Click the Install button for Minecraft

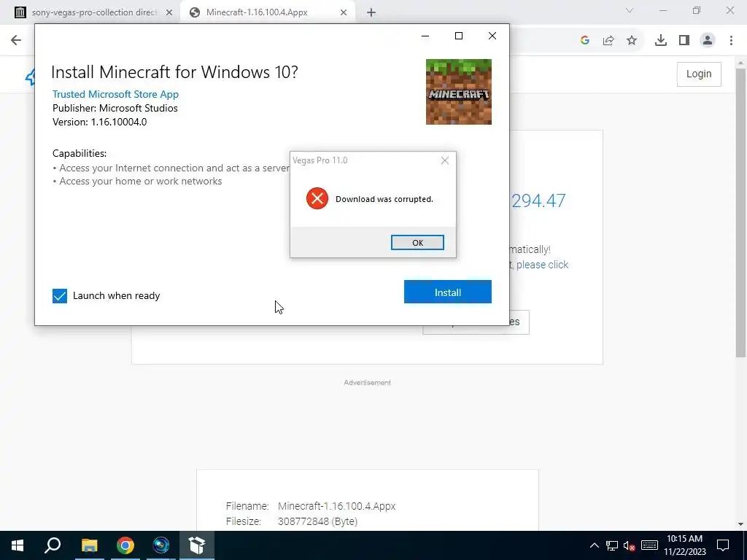coord(447,292)
